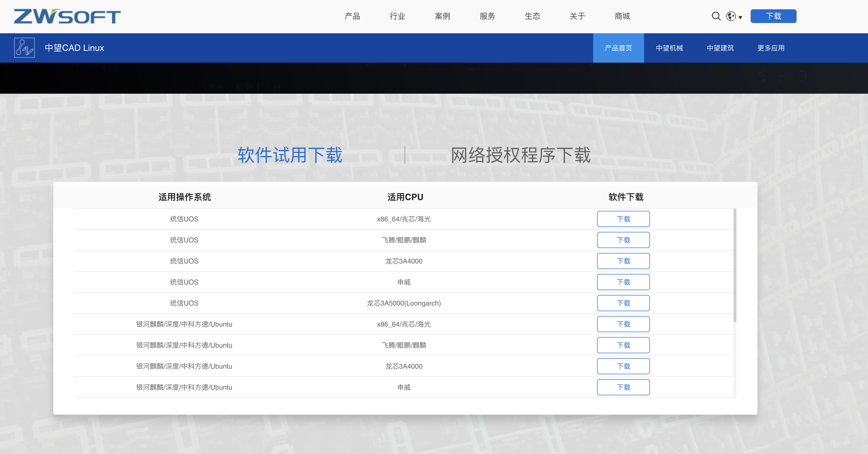Click the 中望CAD Linux product icon
This screenshot has width=868, height=454.
pos(24,47)
